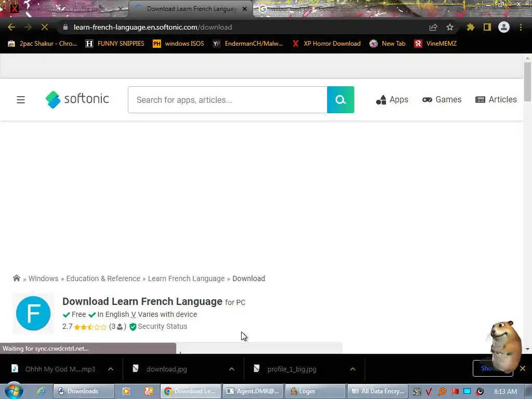Click the breadcrumb home icon

coord(16,278)
